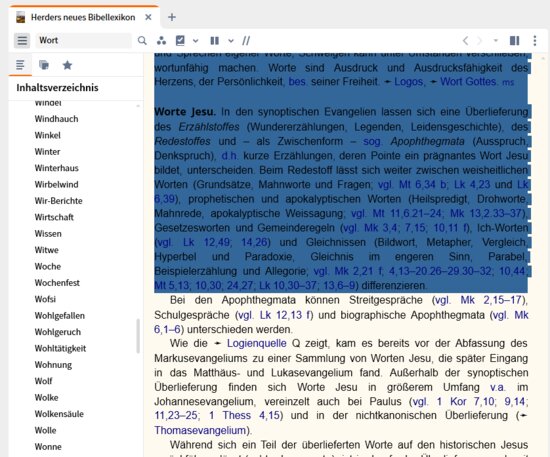Open the Lk 4,23 reference
Viewport: 550px width, 457px height.
[x=472, y=184]
